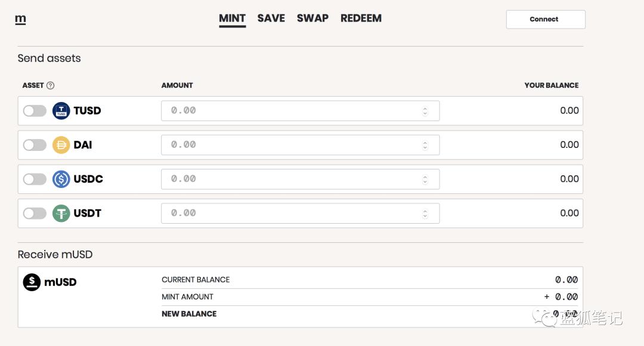The image size is (644, 346).
Task: Adjust the DAI amount stepper arrows
Action: (425, 145)
